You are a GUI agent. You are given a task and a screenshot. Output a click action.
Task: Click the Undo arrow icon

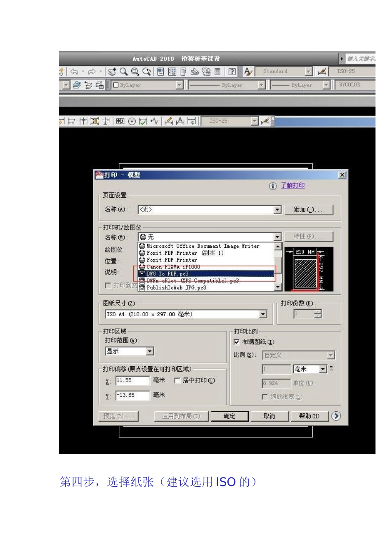(74, 71)
